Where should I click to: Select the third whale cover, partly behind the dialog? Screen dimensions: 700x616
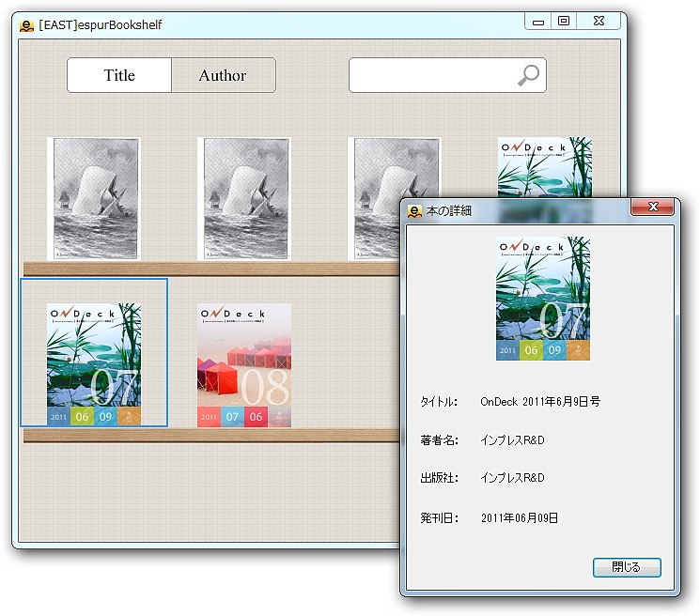coord(395,198)
